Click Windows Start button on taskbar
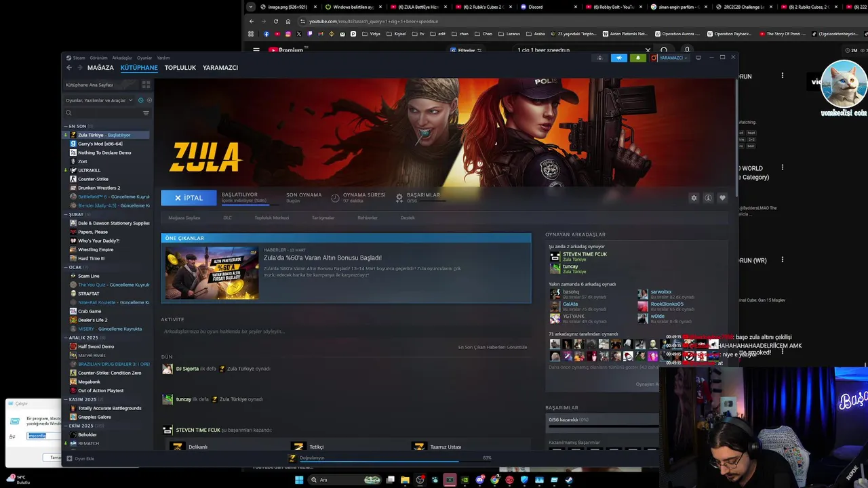This screenshot has width=868, height=488. tap(298, 480)
